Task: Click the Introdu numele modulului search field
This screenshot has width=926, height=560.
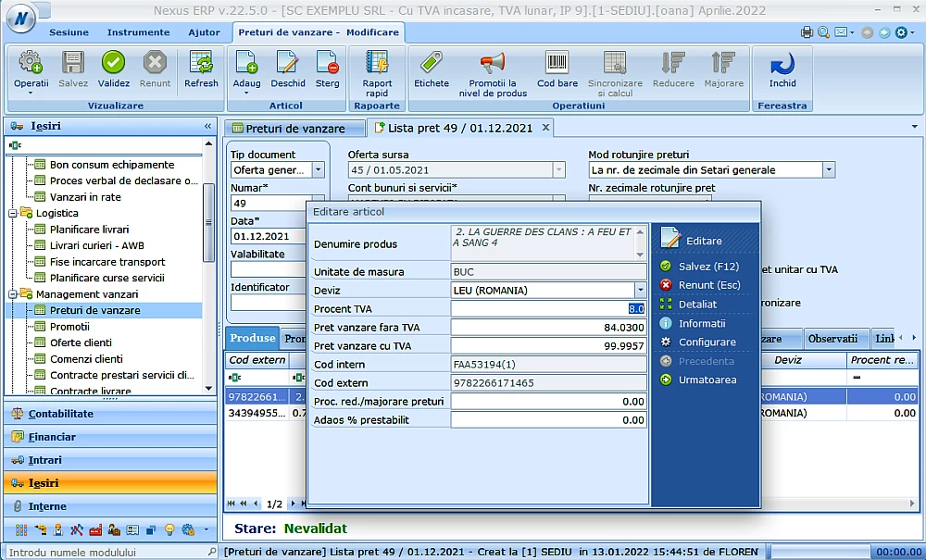Action: pos(102,550)
